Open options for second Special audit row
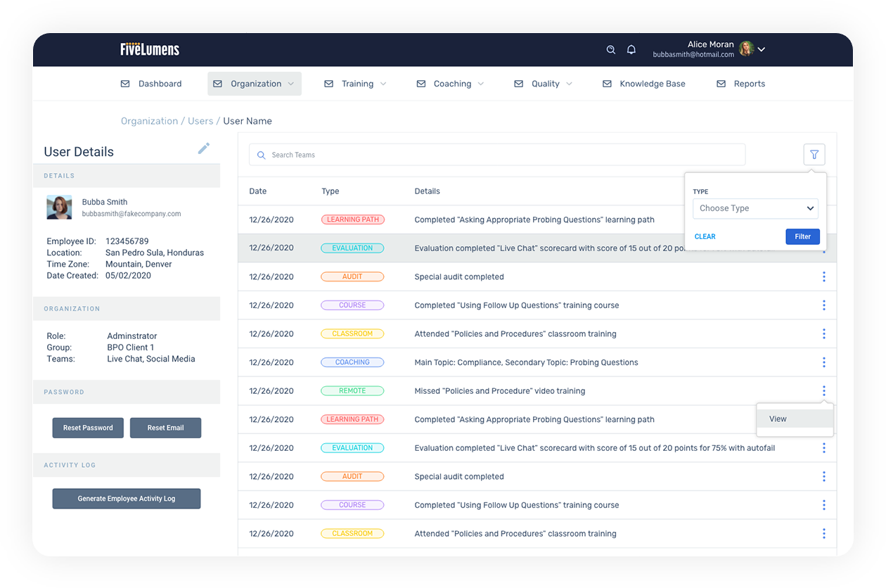This screenshot has height=588, width=886. coord(823,477)
